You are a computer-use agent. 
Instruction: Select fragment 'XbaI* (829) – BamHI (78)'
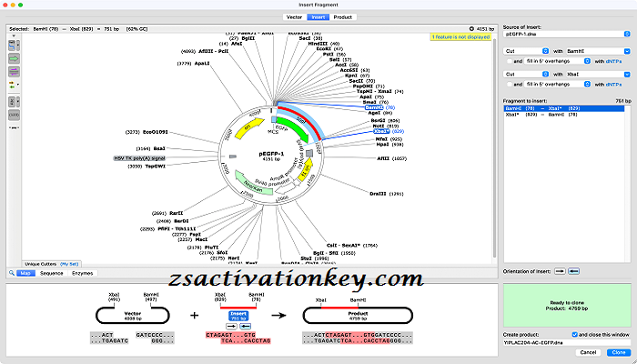[x=564, y=115]
